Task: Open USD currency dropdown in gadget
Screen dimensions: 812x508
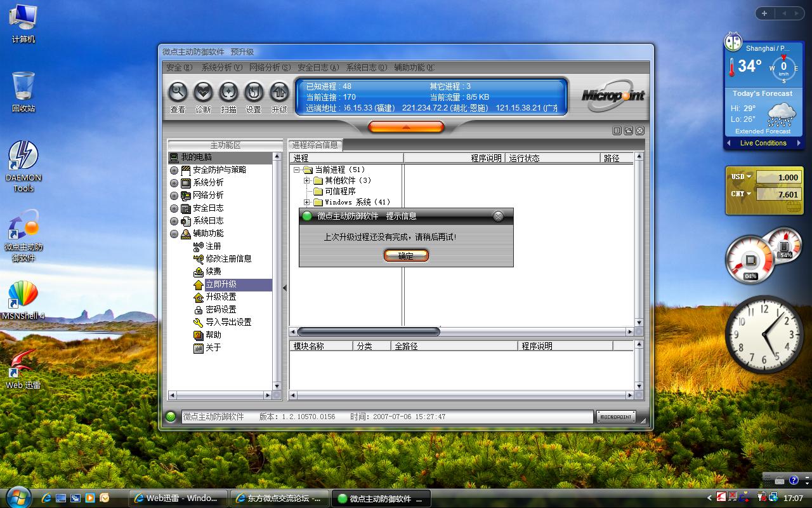Action: (741, 177)
